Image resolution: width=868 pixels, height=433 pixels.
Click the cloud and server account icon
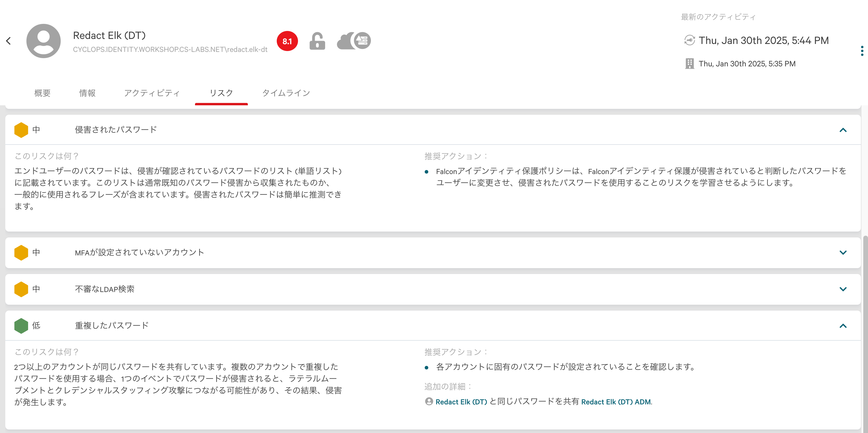tap(354, 41)
